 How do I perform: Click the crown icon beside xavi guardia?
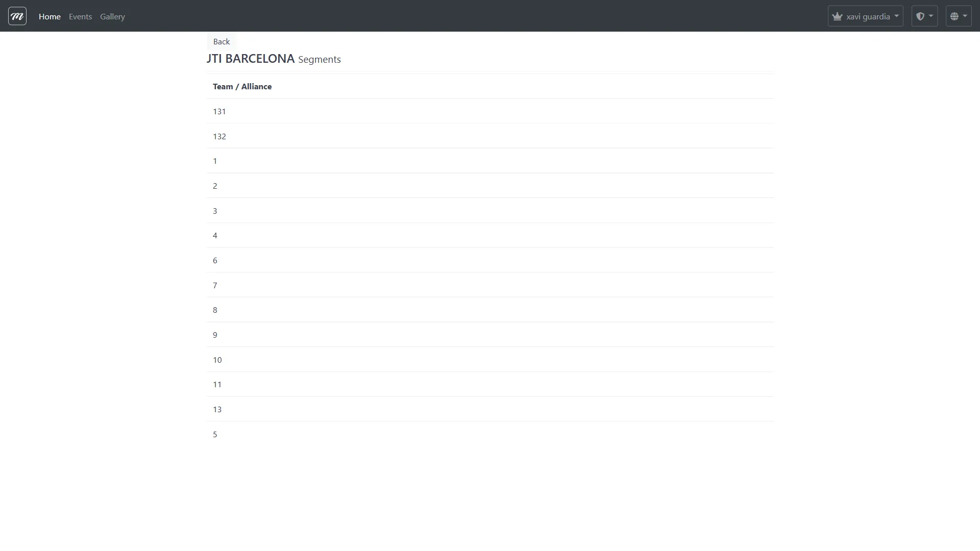click(x=837, y=16)
